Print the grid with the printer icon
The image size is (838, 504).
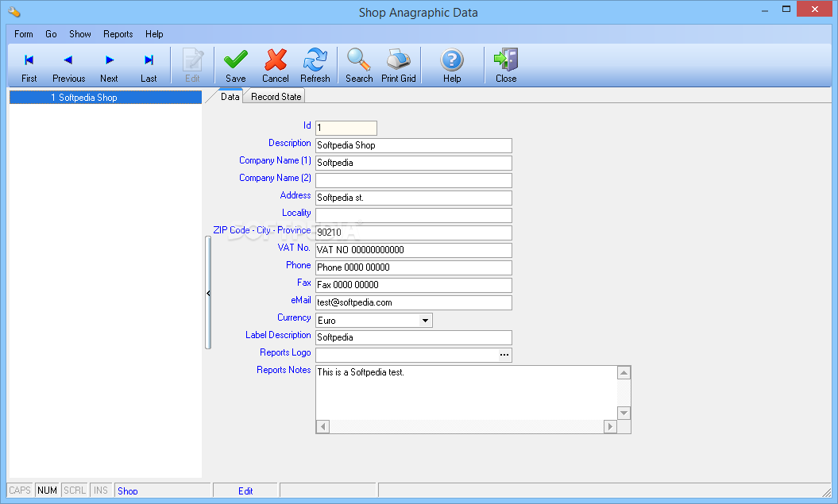click(x=399, y=66)
